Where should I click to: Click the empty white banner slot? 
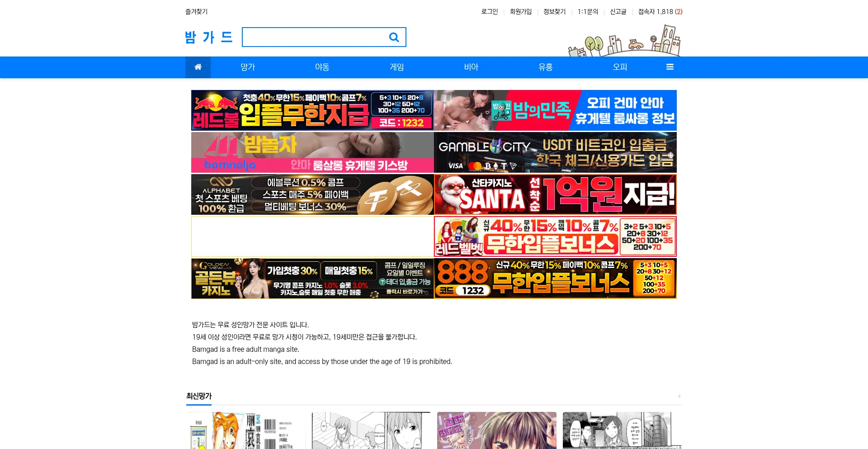click(x=312, y=236)
